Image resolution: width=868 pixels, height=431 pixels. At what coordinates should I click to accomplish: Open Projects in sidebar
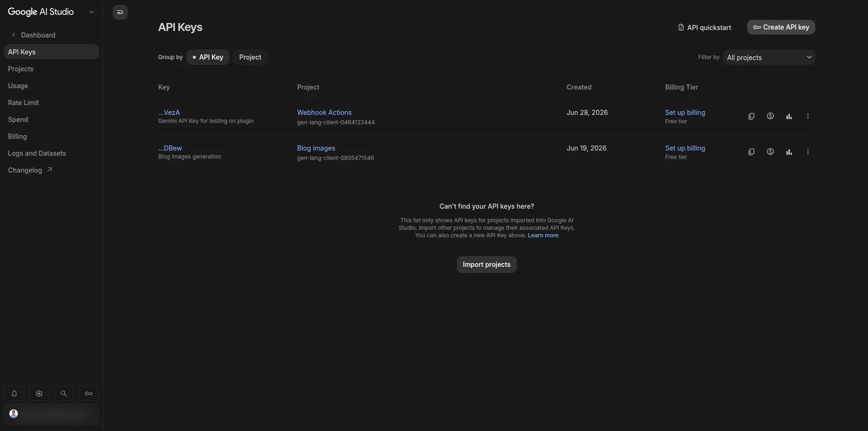[51, 69]
